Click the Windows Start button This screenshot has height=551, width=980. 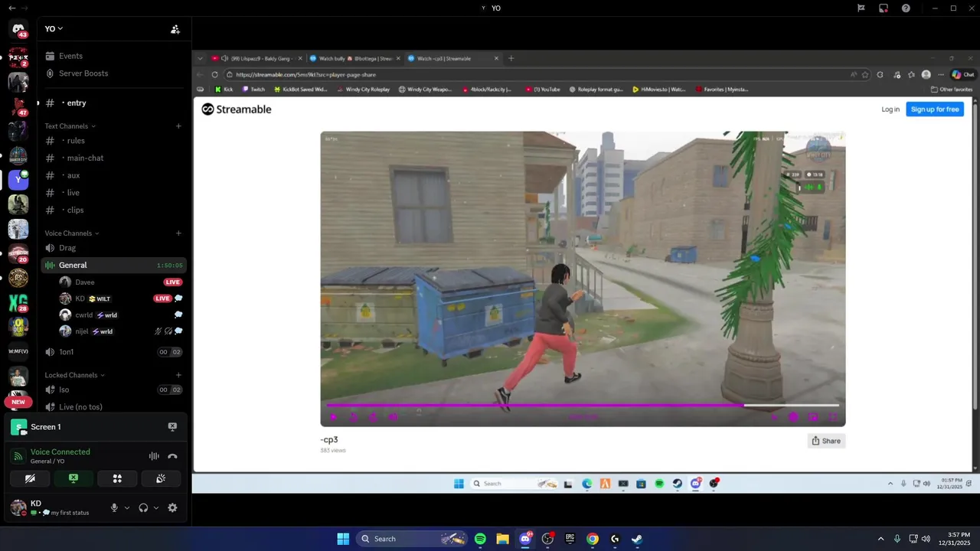[343, 539]
